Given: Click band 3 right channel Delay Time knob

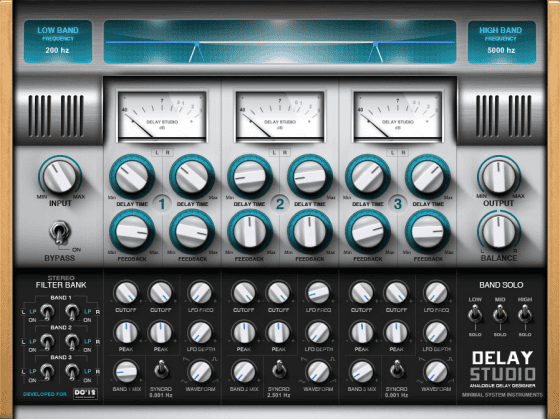Looking at the screenshot, I should 428,176.
